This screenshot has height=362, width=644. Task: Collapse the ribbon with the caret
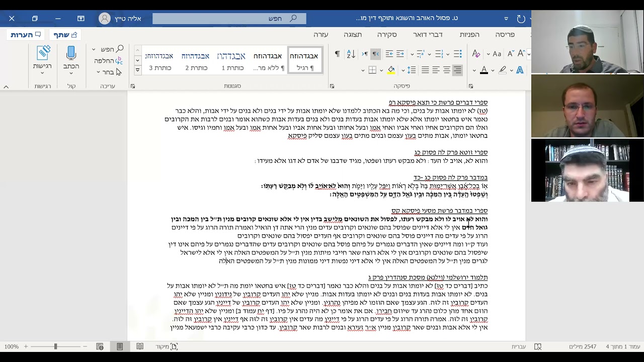point(6,86)
